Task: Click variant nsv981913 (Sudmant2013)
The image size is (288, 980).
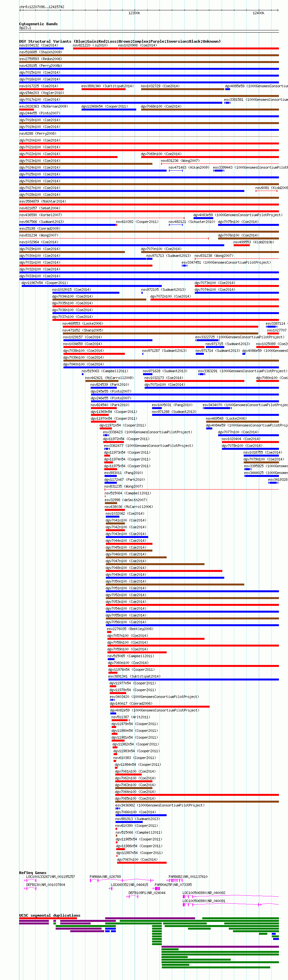Action: [x=138, y=819]
